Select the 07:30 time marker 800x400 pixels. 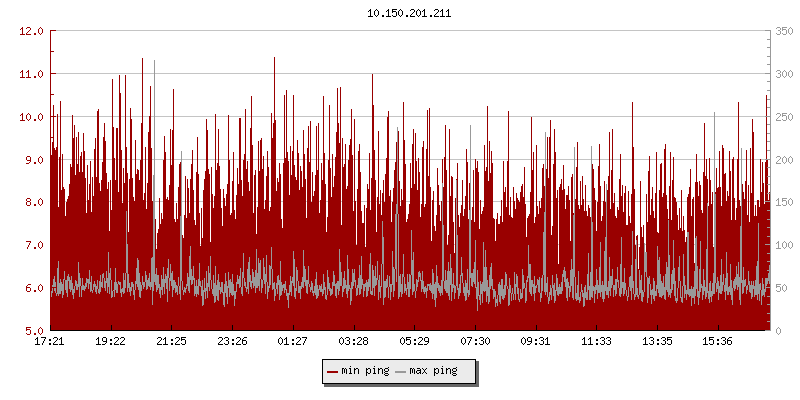point(475,341)
